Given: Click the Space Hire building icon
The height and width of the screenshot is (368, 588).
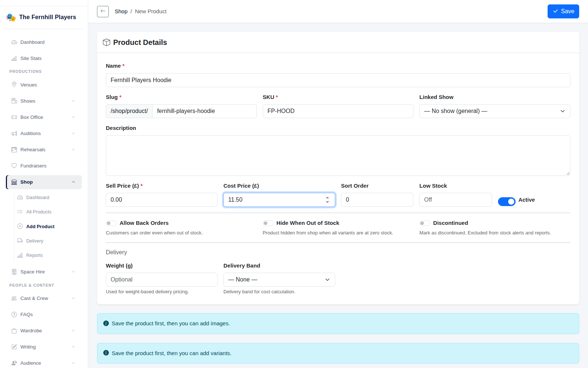Looking at the screenshot, I should pyautogui.click(x=14, y=272).
